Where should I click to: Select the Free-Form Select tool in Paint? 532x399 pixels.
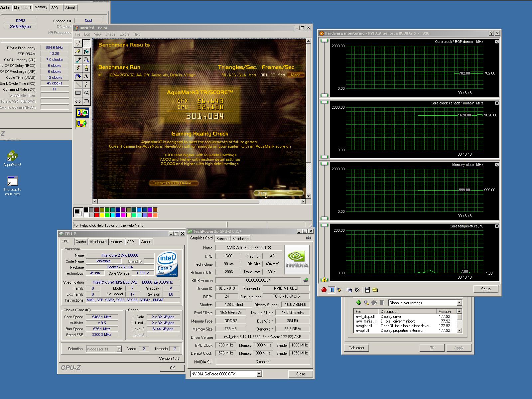click(78, 43)
